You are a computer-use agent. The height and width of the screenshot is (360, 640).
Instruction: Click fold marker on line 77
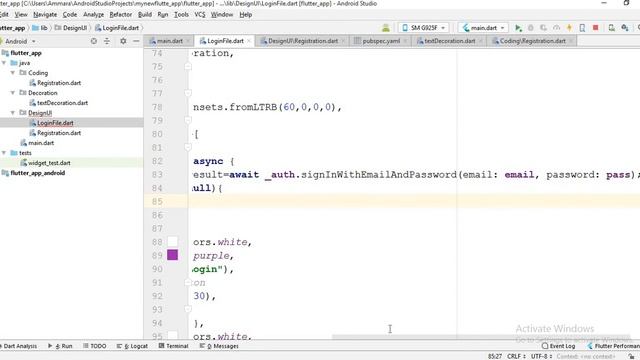188,93
